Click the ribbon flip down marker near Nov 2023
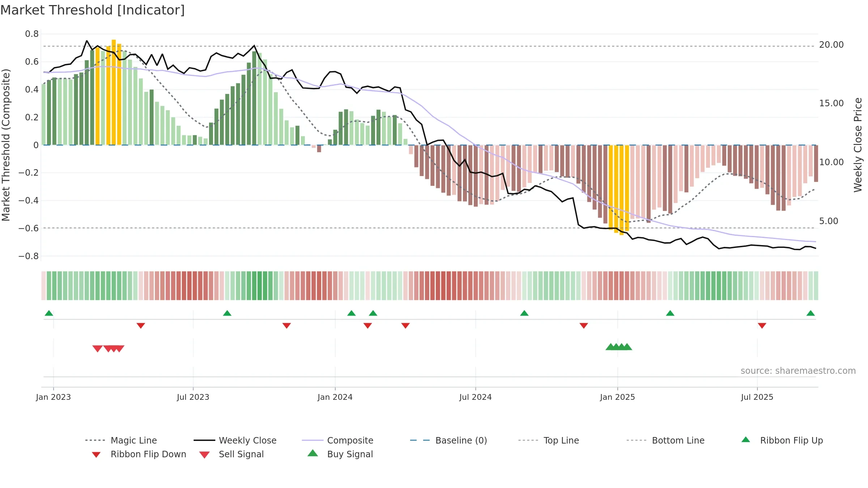The height and width of the screenshot is (488, 868). click(286, 326)
